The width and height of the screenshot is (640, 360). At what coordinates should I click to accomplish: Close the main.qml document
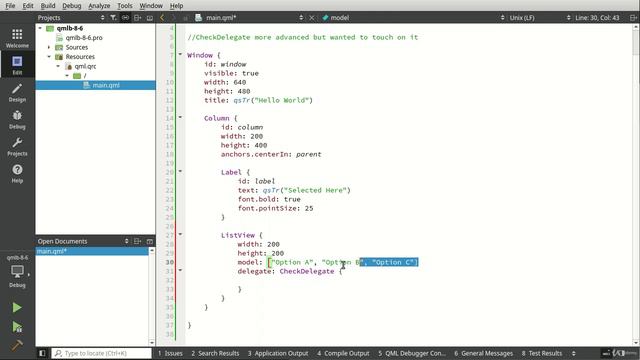click(x=311, y=18)
